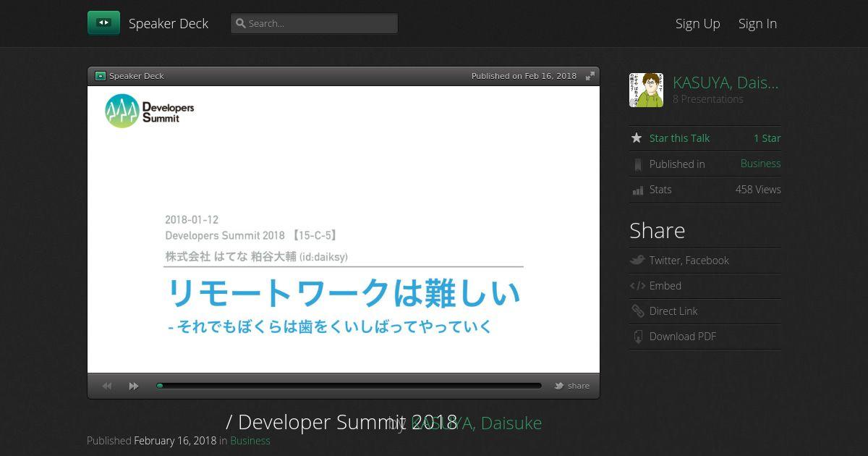Focus the Search input field
This screenshot has width=868, height=456.
314,23
